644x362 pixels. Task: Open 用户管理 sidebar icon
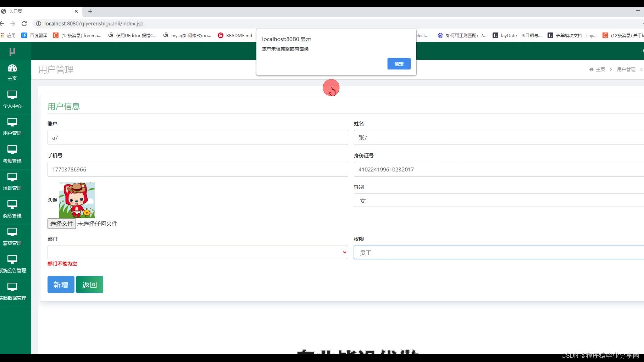[12, 123]
